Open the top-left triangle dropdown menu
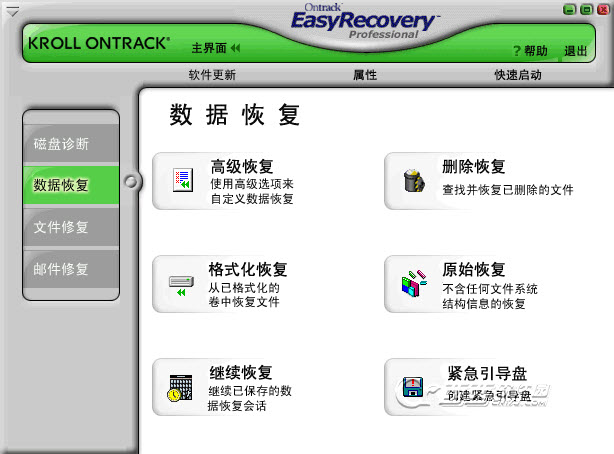Screen dimensions: 614x454 12,12
